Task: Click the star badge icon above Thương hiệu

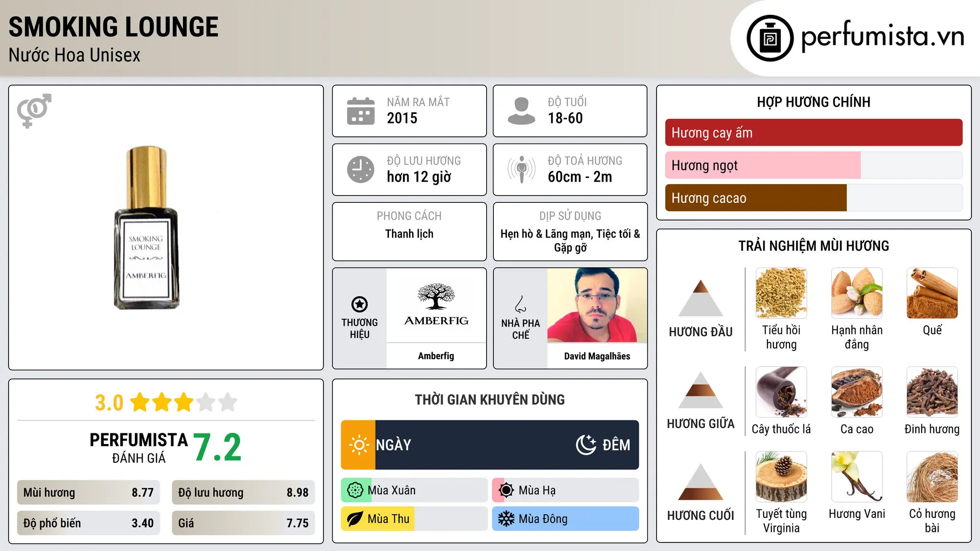Action: (x=359, y=304)
